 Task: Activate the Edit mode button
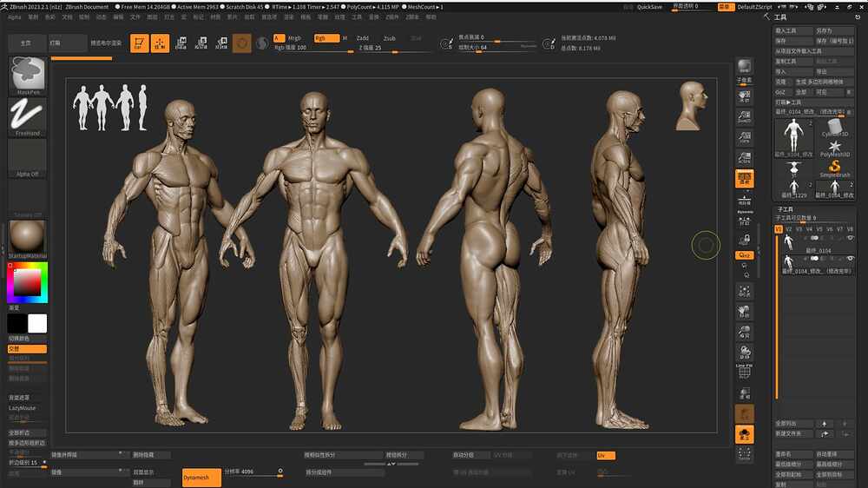(138, 43)
